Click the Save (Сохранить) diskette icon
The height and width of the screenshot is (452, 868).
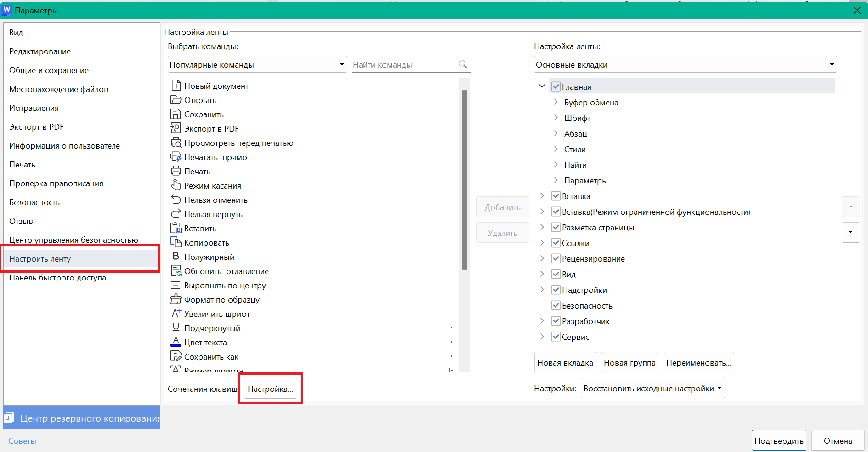click(x=176, y=114)
